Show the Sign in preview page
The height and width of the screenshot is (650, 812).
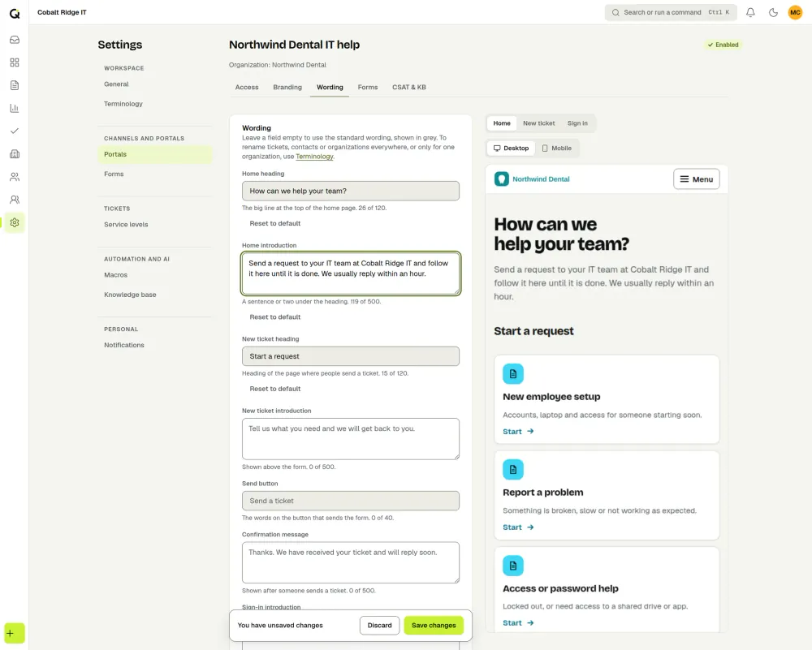pos(577,123)
